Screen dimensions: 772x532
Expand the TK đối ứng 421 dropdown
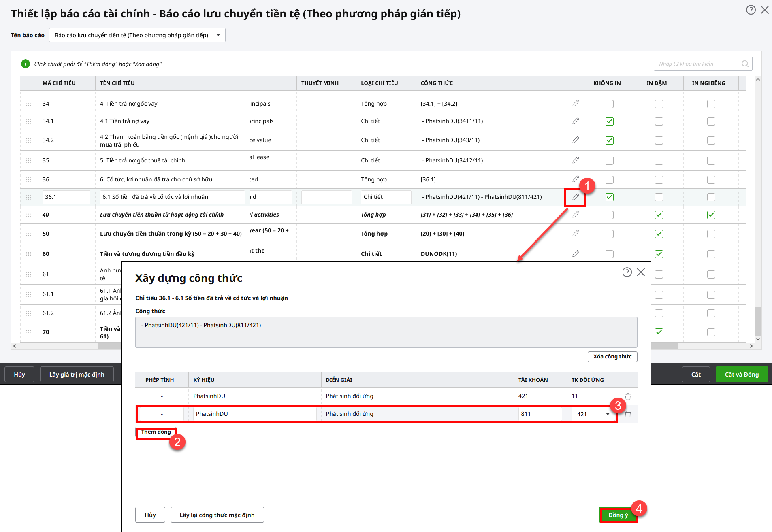(607, 414)
